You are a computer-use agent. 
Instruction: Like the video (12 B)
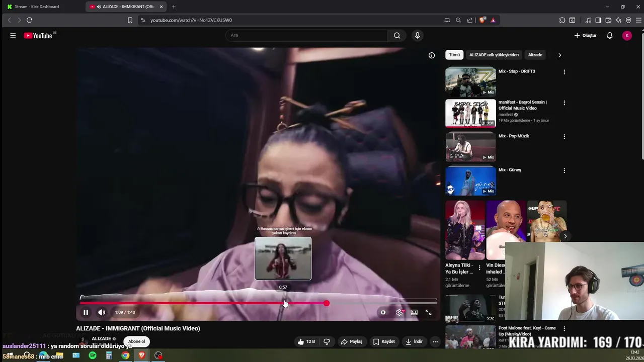[x=306, y=342]
